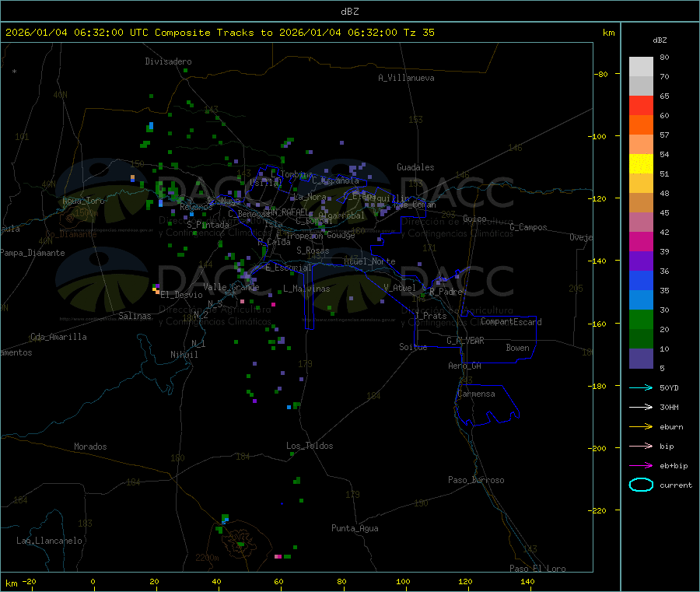The image size is (700, 592).
Task: Click the S_Rosas location label
Action: (x=313, y=250)
